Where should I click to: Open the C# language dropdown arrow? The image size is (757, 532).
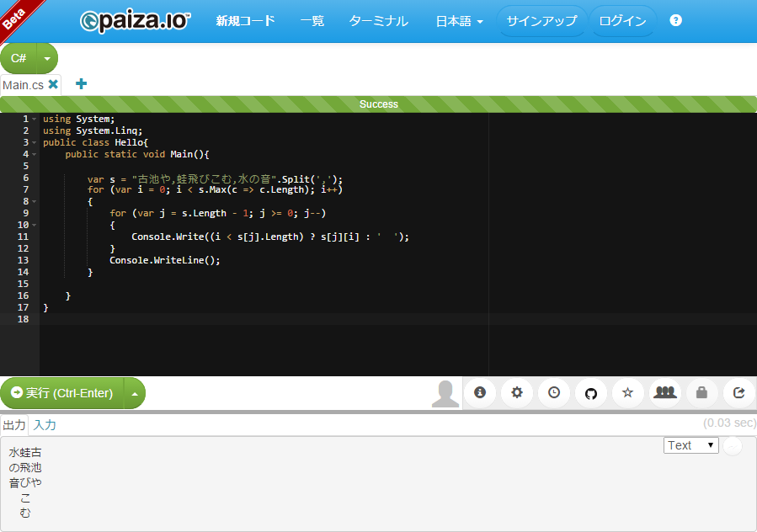47,59
